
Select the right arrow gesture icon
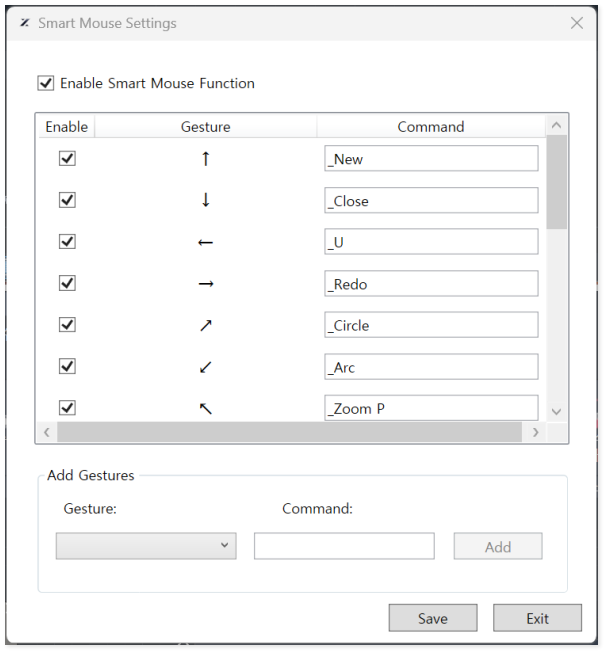pos(206,284)
